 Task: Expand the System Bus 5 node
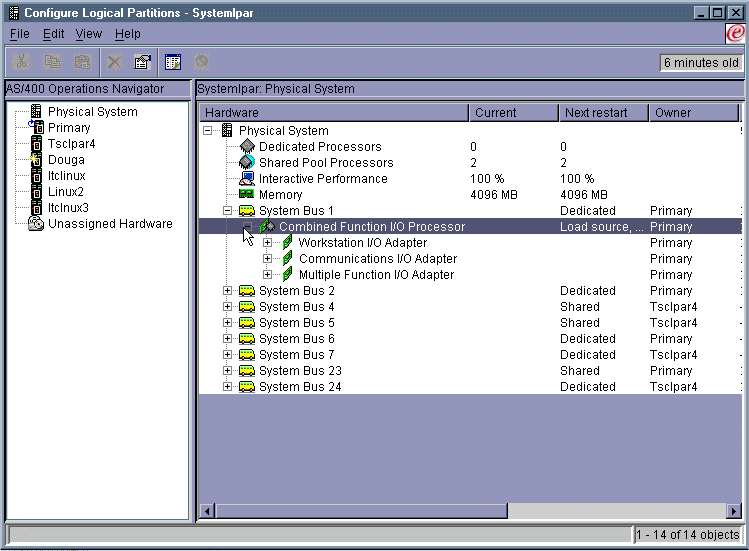point(227,323)
